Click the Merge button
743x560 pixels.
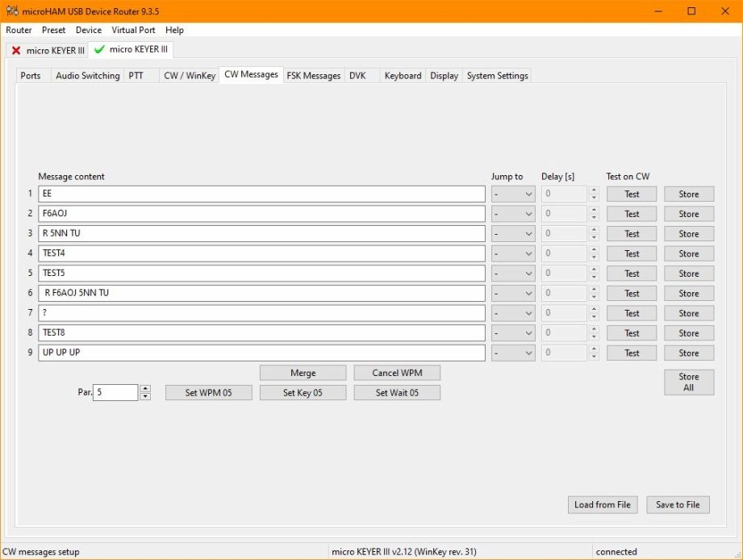coord(303,373)
